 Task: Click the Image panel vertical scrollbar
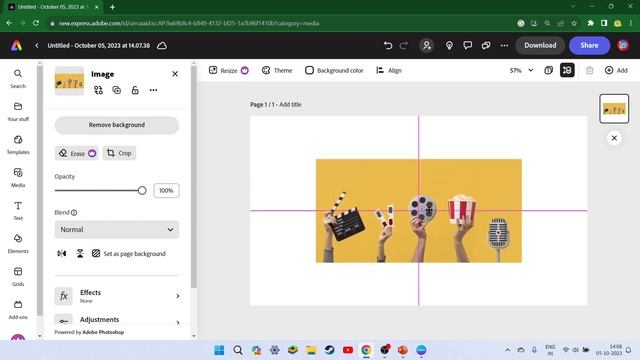click(193, 176)
